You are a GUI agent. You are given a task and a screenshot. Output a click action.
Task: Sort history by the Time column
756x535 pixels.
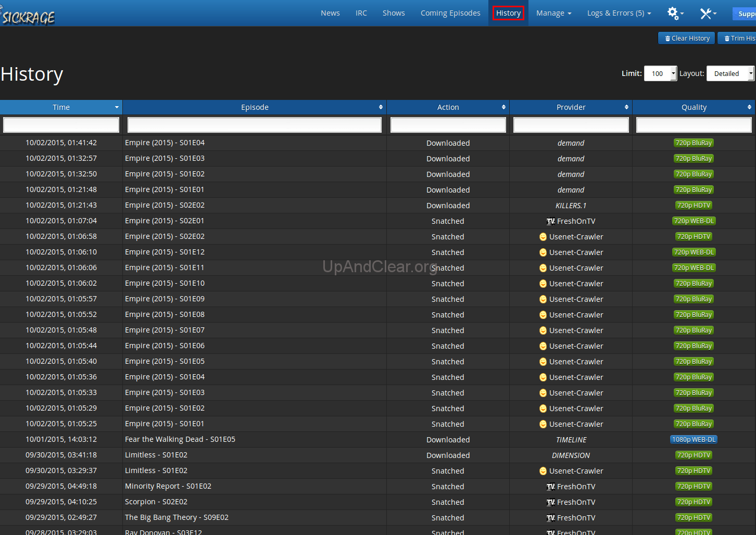pos(61,107)
